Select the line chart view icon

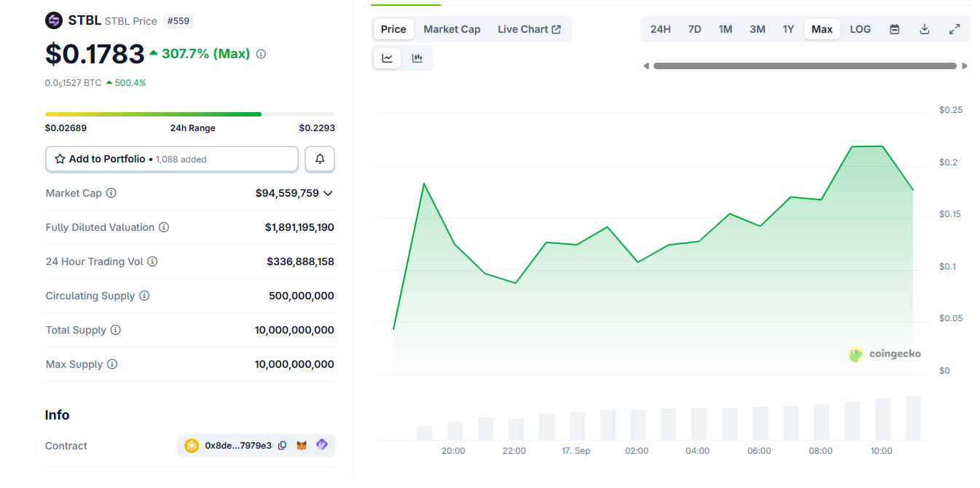[387, 58]
